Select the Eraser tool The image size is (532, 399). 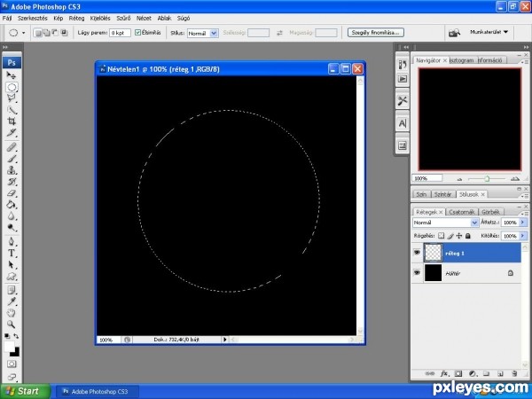click(12, 193)
